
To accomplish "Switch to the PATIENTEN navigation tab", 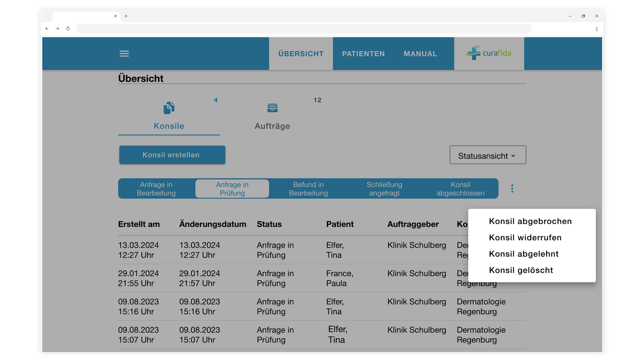I will pos(363,54).
